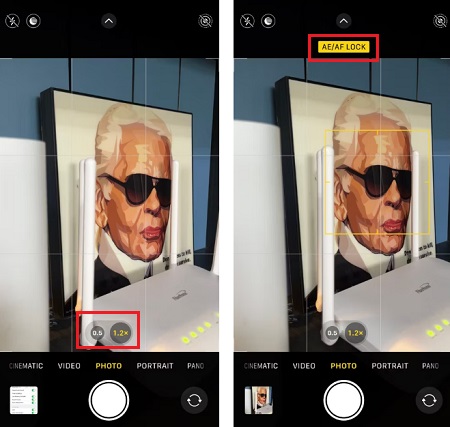Switch to PANO mode in right screen
Viewport: 450px width, 427px height.
430,366
